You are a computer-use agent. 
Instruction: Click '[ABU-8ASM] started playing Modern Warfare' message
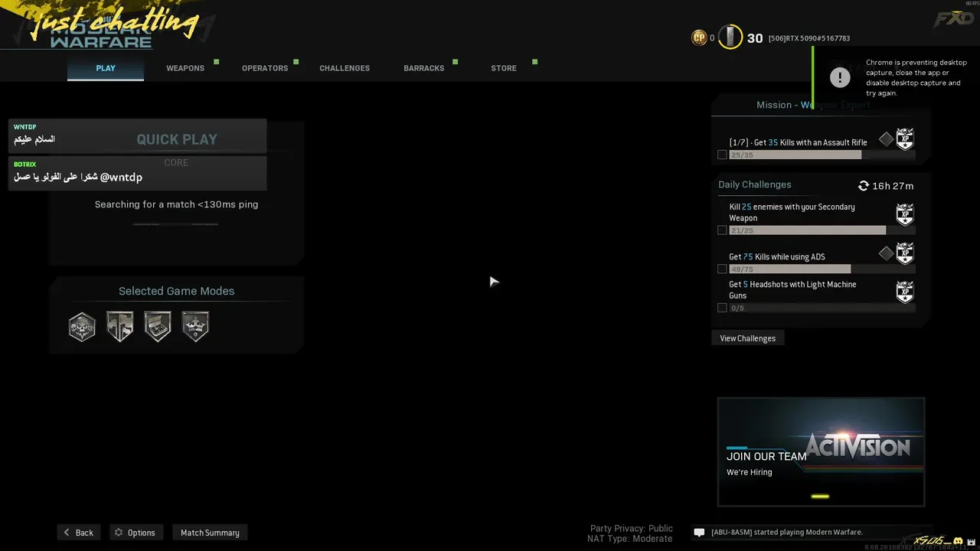pos(787,533)
